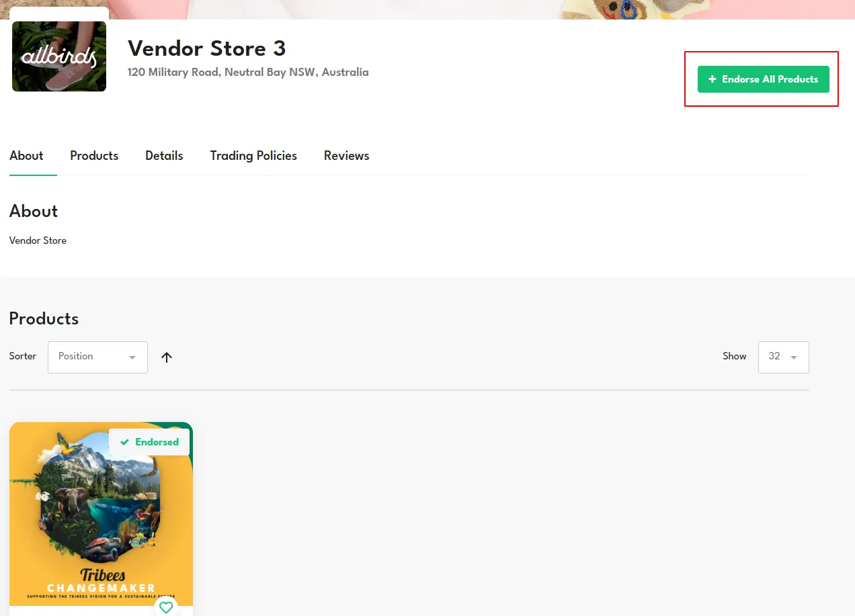Image resolution: width=855 pixels, height=616 pixels.
Task: Click the Products section heading
Action: [44, 318]
